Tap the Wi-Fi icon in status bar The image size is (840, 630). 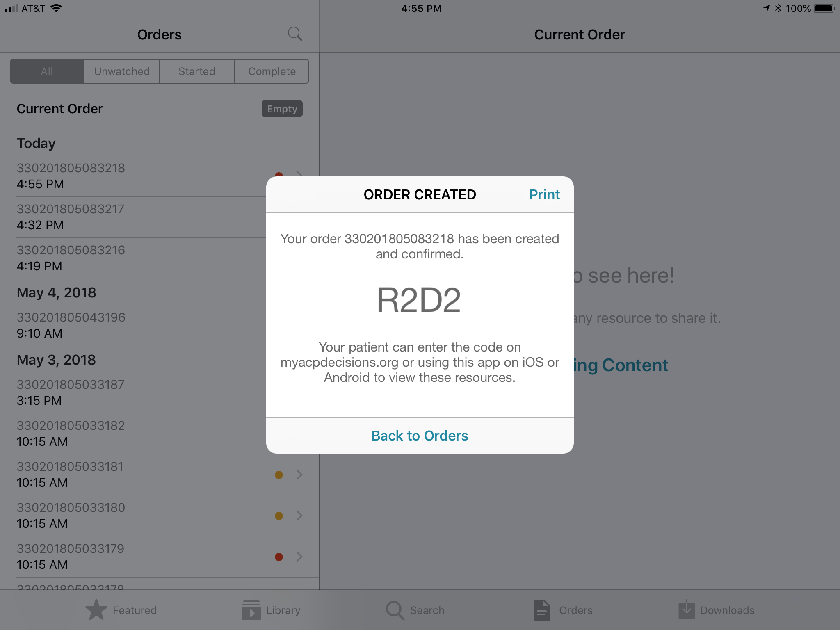[56, 8]
